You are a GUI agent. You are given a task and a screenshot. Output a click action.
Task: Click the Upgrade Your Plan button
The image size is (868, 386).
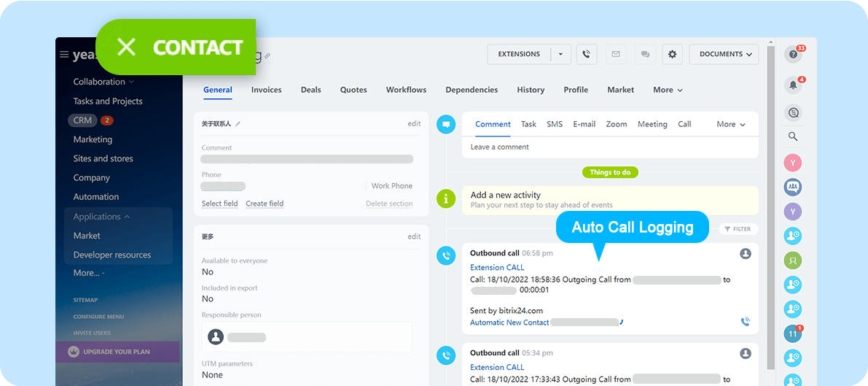click(x=117, y=352)
